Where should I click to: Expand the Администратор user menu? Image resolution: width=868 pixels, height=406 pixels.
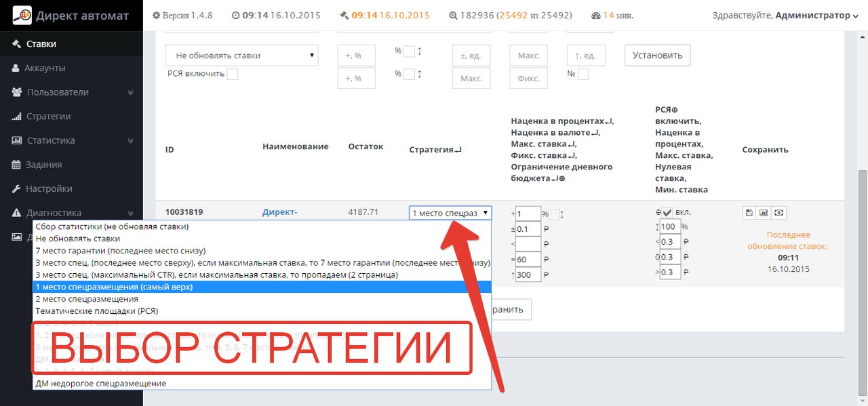816,15
